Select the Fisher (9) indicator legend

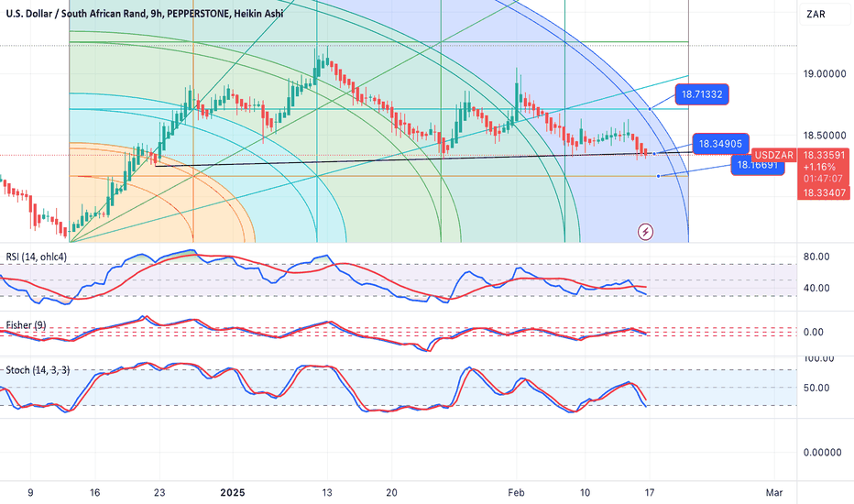tap(26, 325)
